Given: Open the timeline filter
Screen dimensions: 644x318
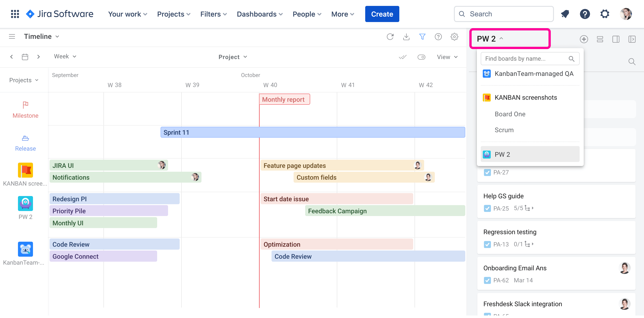Looking at the screenshot, I should point(422,37).
